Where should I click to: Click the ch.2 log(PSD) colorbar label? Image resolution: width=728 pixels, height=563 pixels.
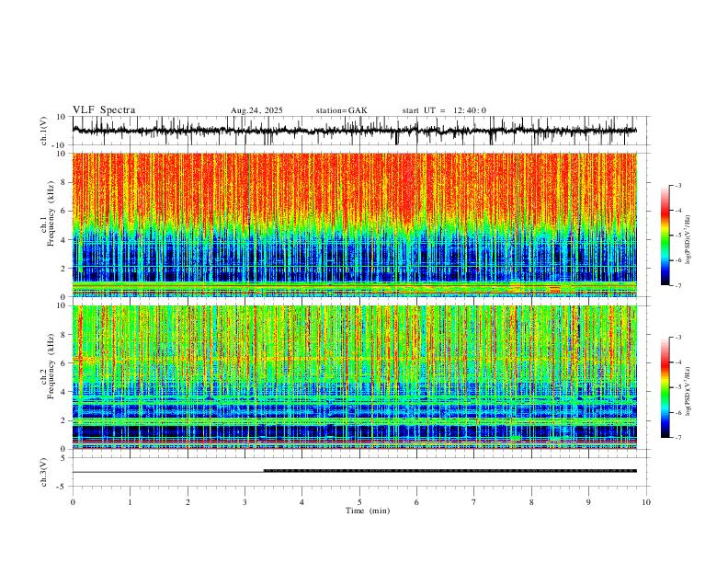click(688, 391)
